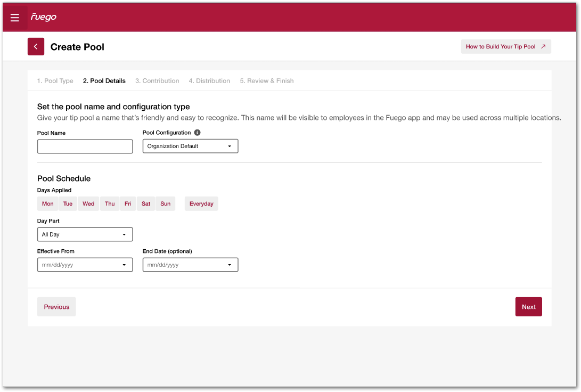581x392 pixels.
Task: Toggle Saturday in Days Applied
Action: (146, 203)
